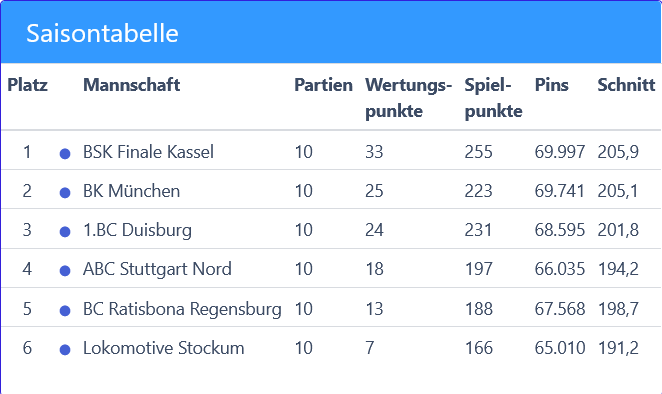This screenshot has height=394, width=662.
Task: Select the 1.BC Duisburg team name
Action: click(x=137, y=230)
